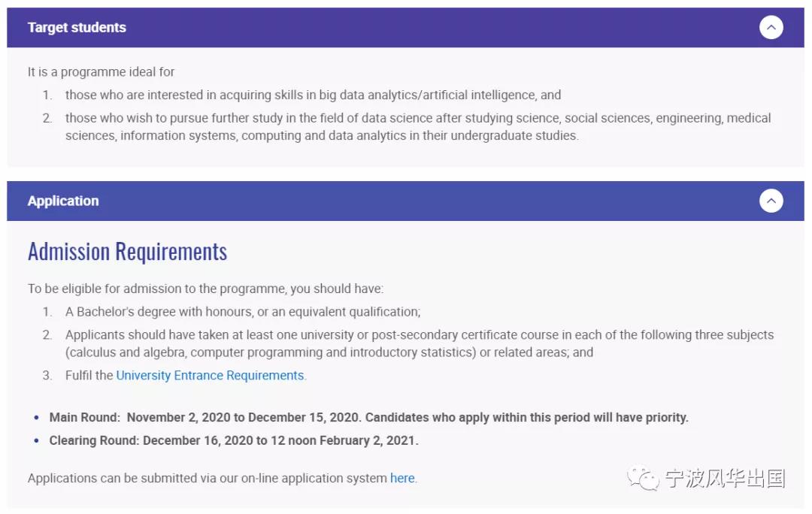812x514 pixels.
Task: Click the Main Round date bullet text
Action: tap(368, 417)
